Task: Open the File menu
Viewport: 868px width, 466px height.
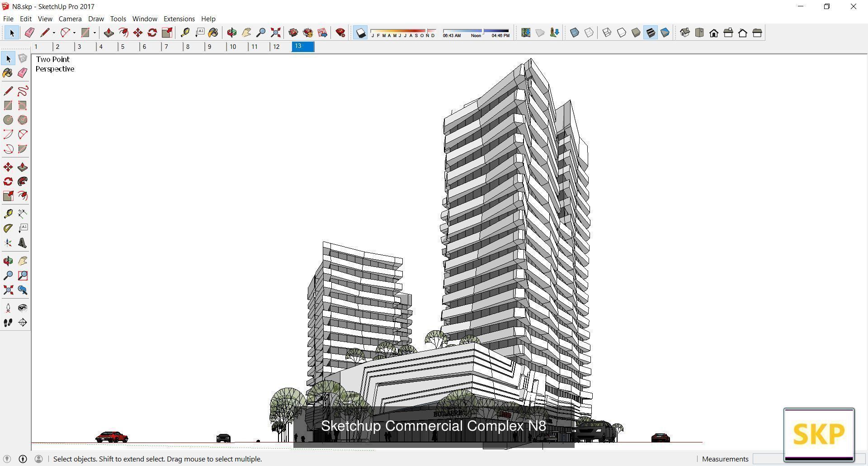Action: pyautogui.click(x=8, y=19)
